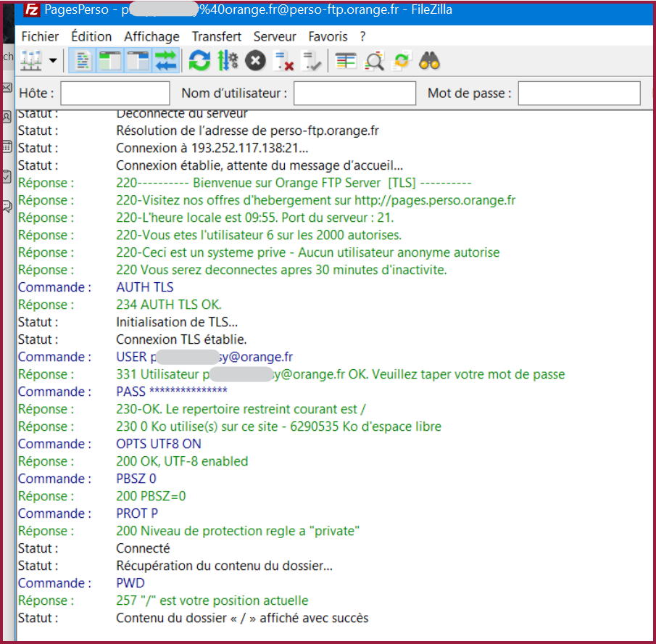Focus the Mot de passe field
The width and height of the screenshot is (656, 644).
[x=578, y=93]
